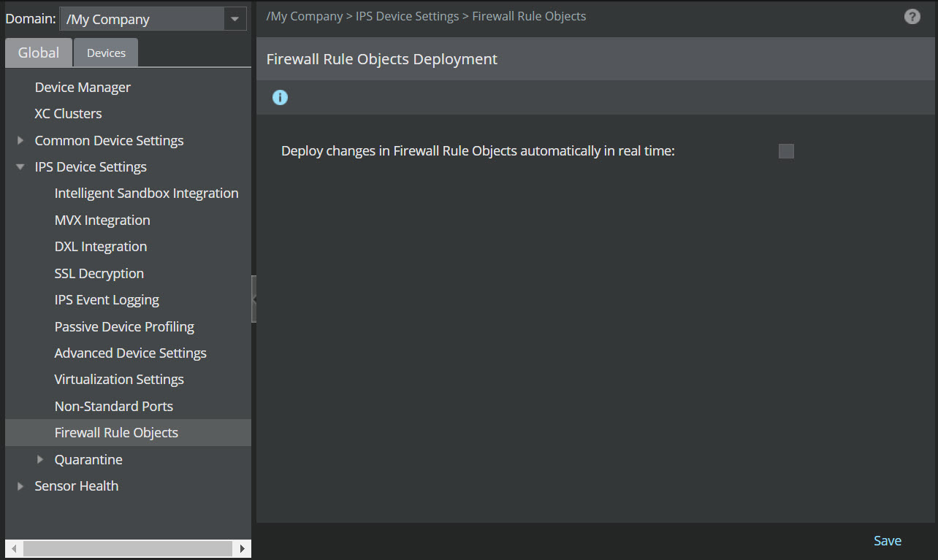Click the Common Device Settings label
Viewport: 938px width, 560px height.
110,141
